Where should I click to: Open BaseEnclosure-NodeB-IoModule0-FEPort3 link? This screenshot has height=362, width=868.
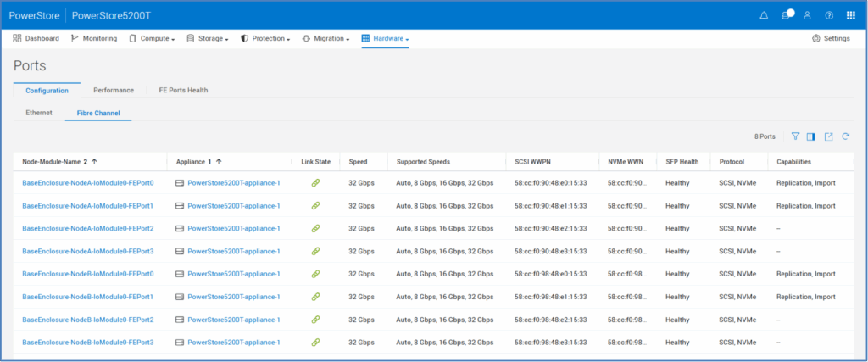88,342
